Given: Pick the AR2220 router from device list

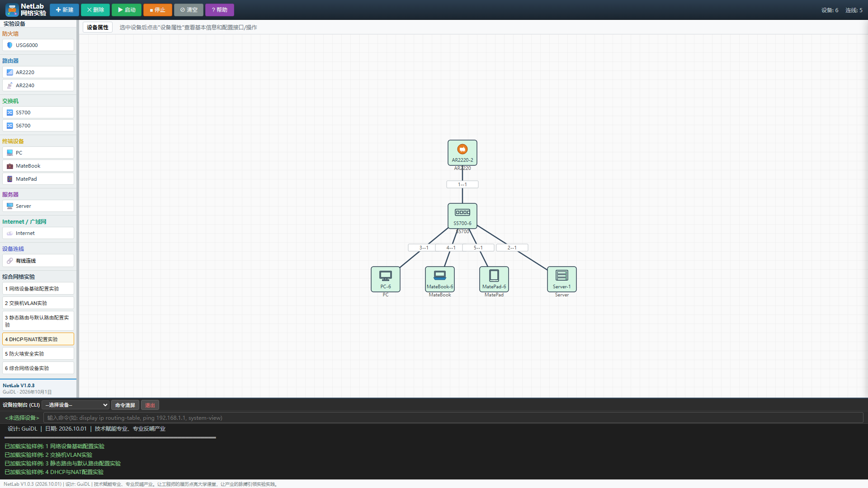Looking at the screenshot, I should [38, 72].
